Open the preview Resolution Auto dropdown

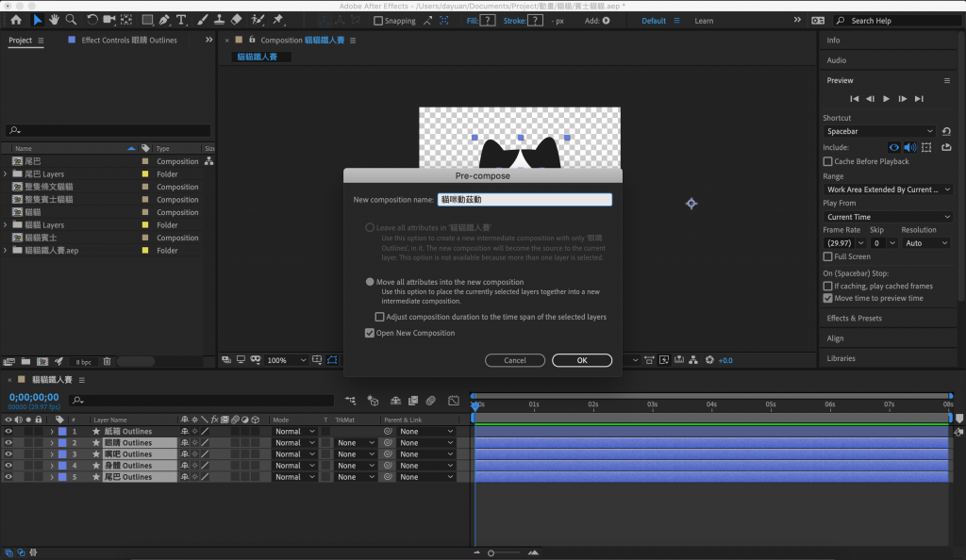926,243
